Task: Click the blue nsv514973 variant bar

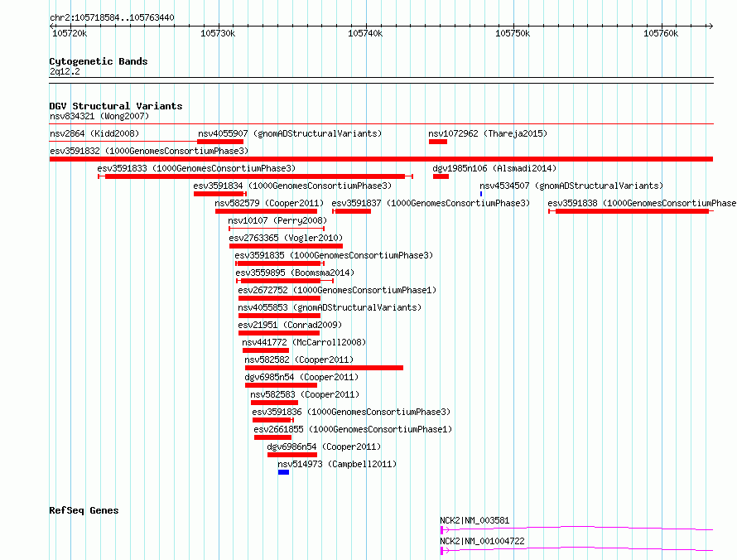Action: tap(283, 472)
